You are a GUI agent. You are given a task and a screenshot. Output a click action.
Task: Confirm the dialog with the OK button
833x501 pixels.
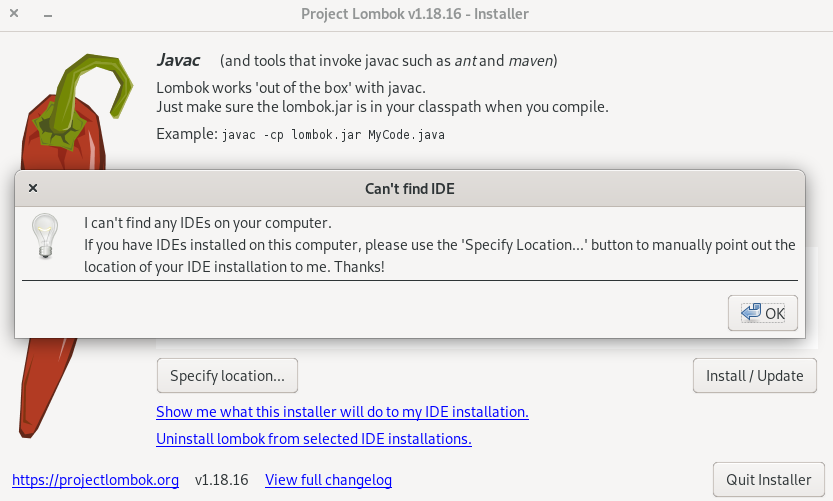762,313
